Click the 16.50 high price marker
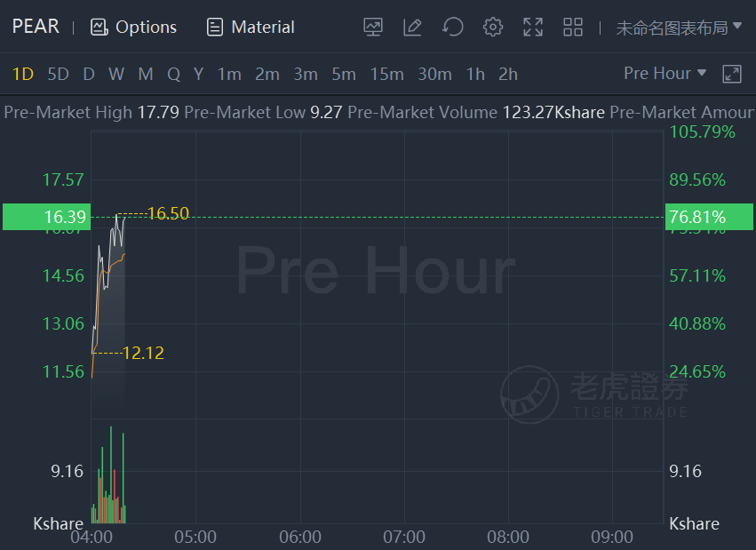756x550 pixels. click(168, 213)
